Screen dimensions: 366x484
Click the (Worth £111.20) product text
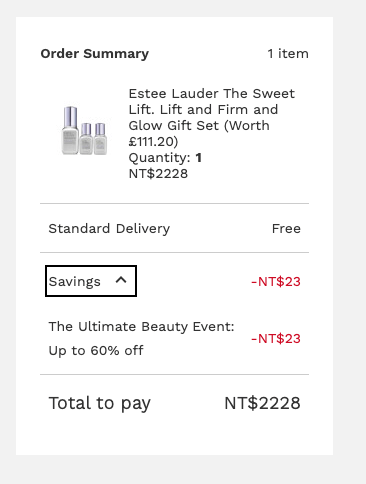(199, 133)
